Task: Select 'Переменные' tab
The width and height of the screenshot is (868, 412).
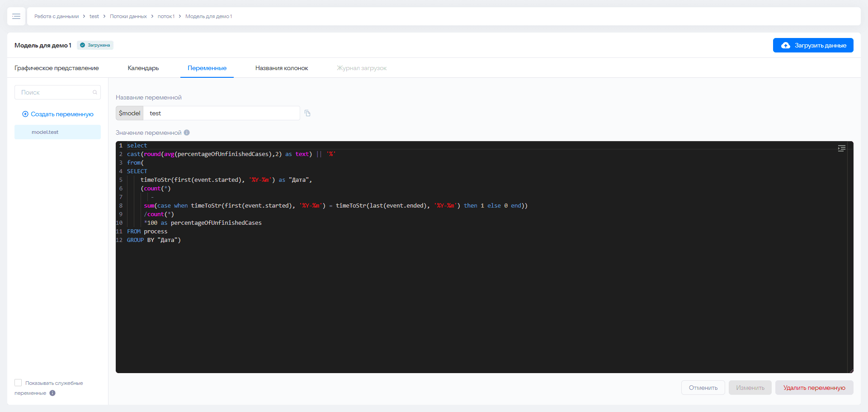Action: click(x=207, y=68)
